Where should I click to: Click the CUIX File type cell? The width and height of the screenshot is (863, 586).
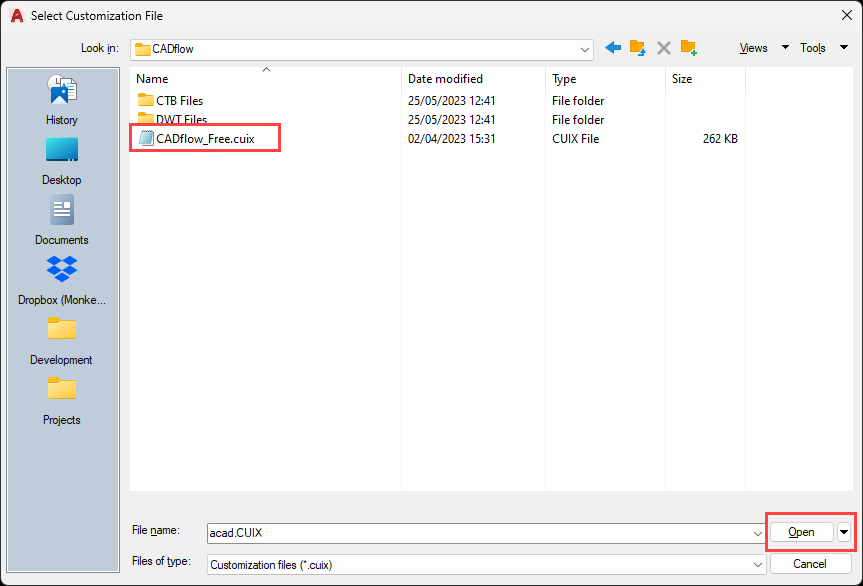coord(576,139)
